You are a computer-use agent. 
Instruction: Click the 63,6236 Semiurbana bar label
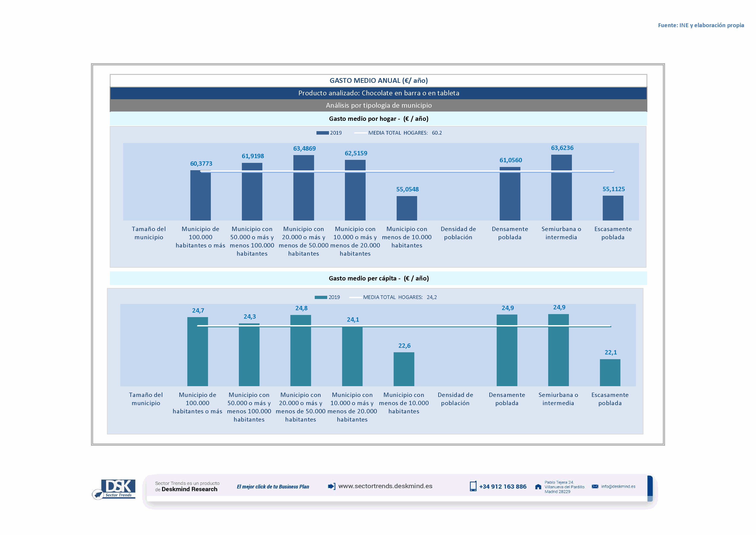[562, 148]
